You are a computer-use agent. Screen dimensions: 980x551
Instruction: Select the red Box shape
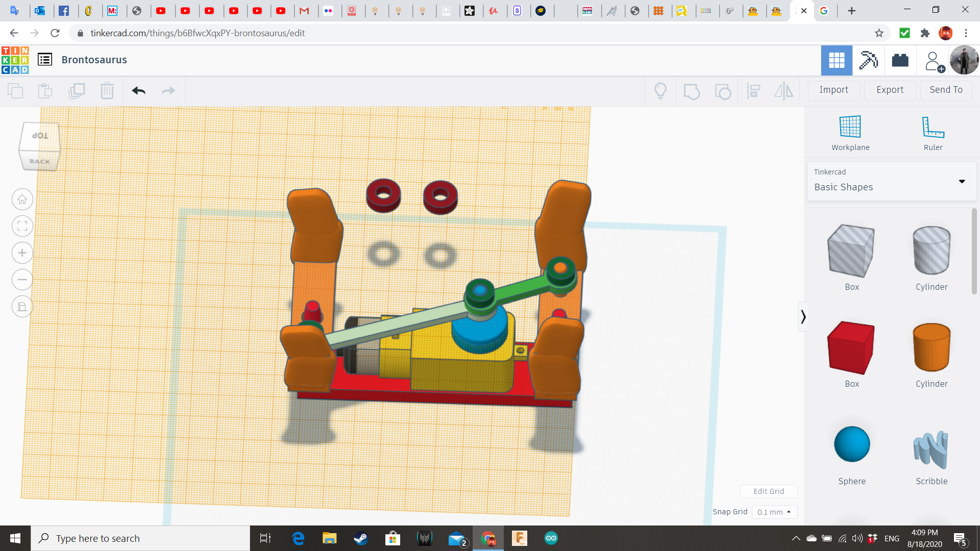(851, 349)
